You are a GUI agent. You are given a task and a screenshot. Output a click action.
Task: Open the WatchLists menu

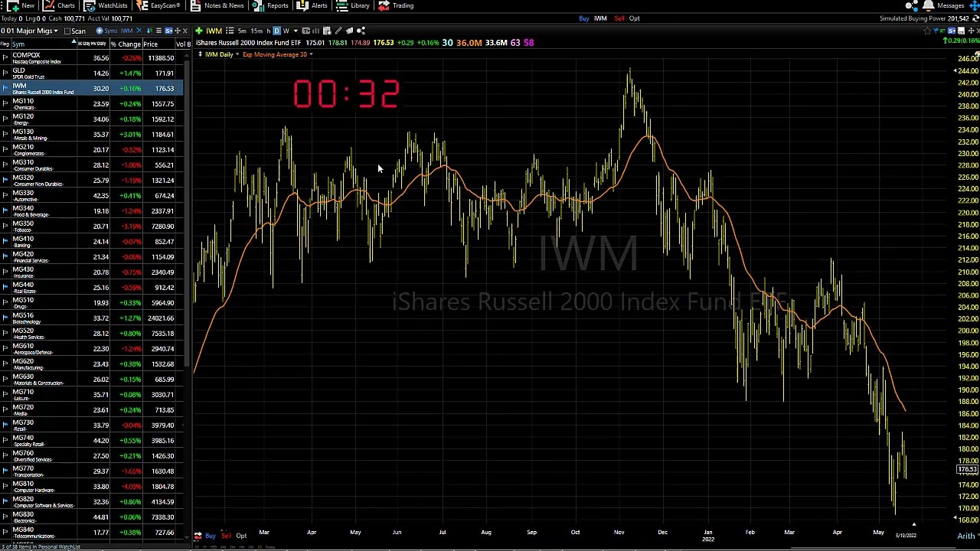[x=106, y=5]
